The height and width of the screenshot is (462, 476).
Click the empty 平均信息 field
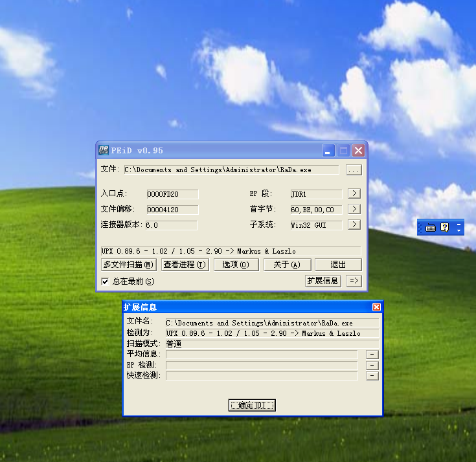pos(262,355)
